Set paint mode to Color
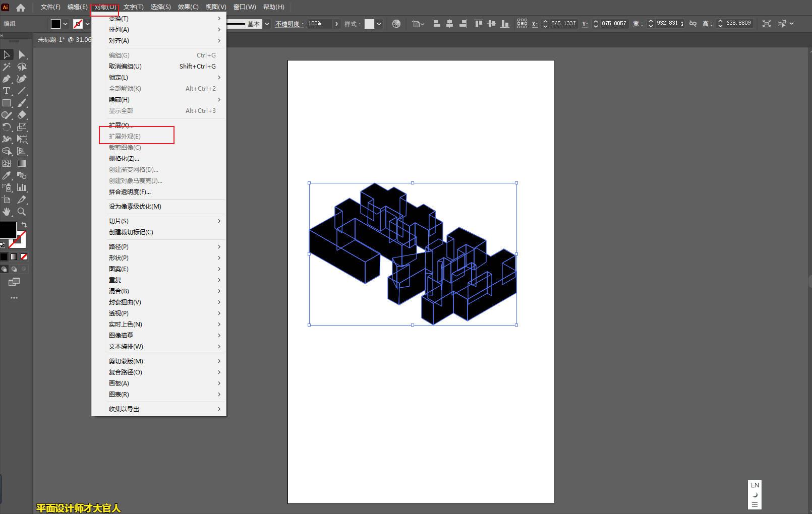Viewport: 812px width, 514px height. pos(4,256)
